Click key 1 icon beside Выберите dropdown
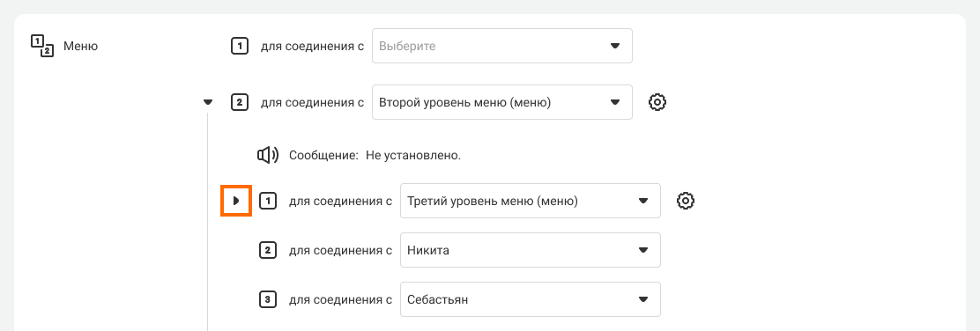Viewport: 980px width, 331px height. pyautogui.click(x=240, y=46)
